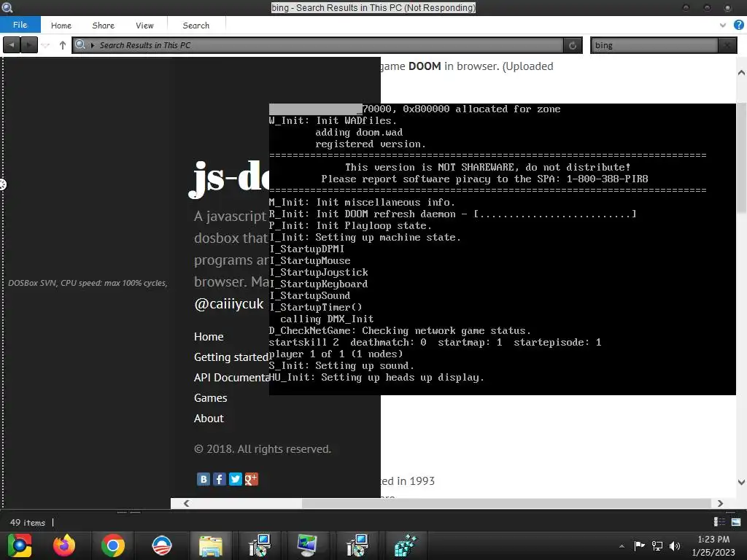The height and width of the screenshot is (560, 747).
Task: Click the vertical scrollbar thumb
Action: tap(741, 157)
